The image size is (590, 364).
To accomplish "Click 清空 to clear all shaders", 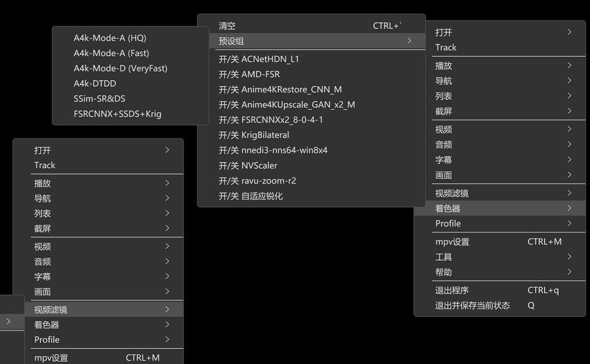I will tap(227, 26).
